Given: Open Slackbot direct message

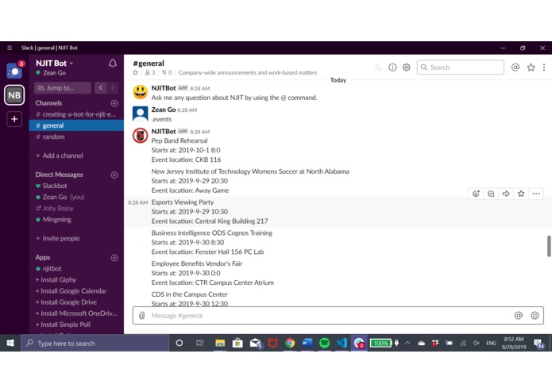Looking at the screenshot, I should pyautogui.click(x=76, y=186).
